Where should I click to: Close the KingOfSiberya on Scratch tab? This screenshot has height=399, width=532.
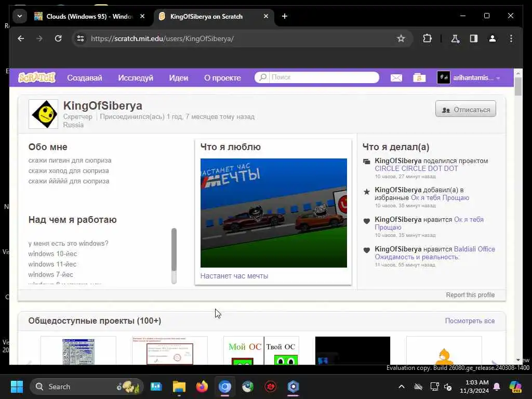tap(266, 16)
